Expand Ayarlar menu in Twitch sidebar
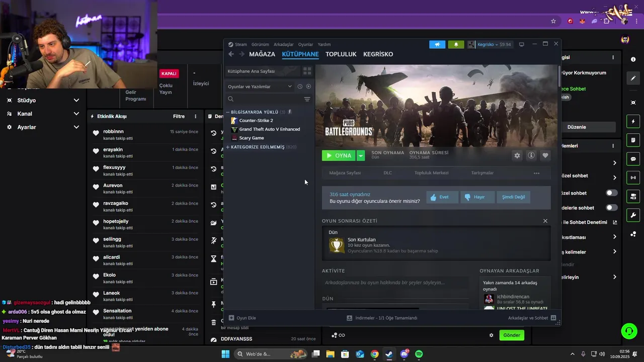644x362 pixels. 76,127
